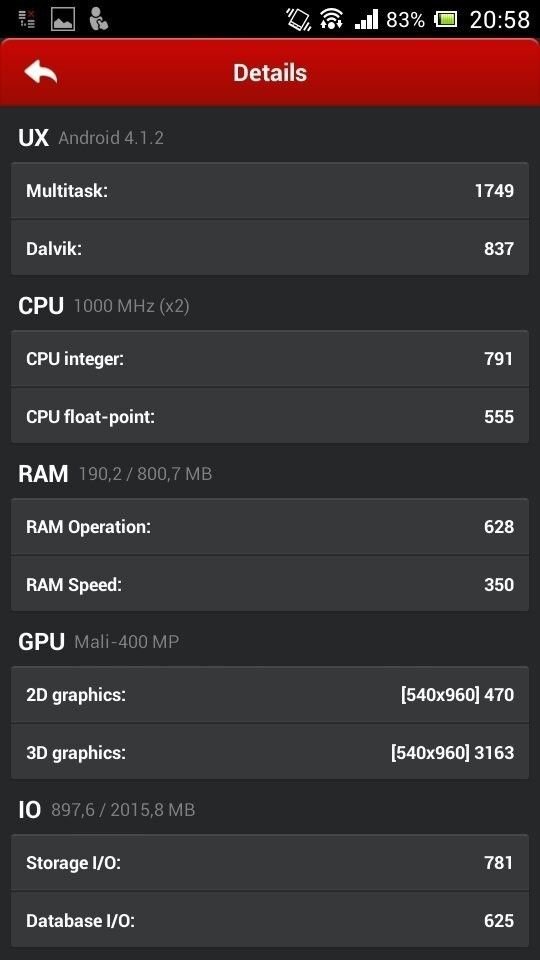Tap the 20:58 clock
The image size is (540, 960).
point(500,20)
